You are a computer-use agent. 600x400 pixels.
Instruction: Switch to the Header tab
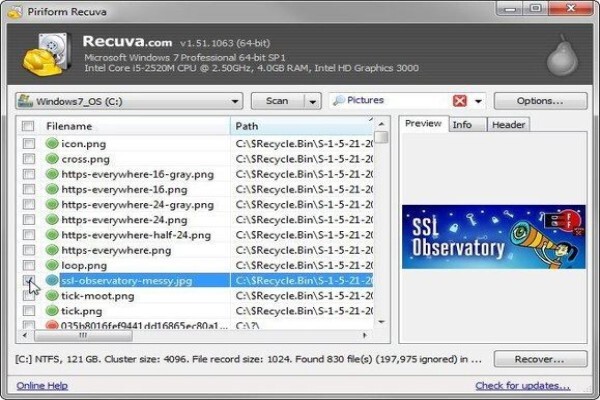(509, 125)
